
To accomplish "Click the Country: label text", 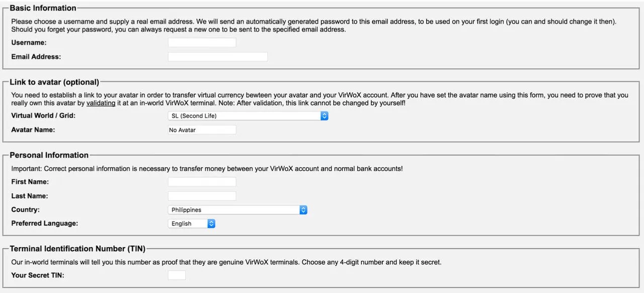I will point(25,209).
